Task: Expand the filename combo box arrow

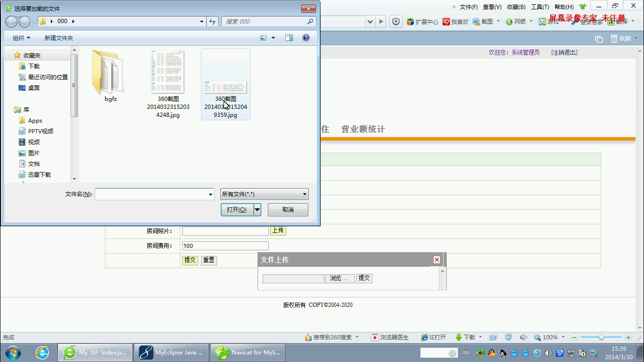Action: coord(210,194)
